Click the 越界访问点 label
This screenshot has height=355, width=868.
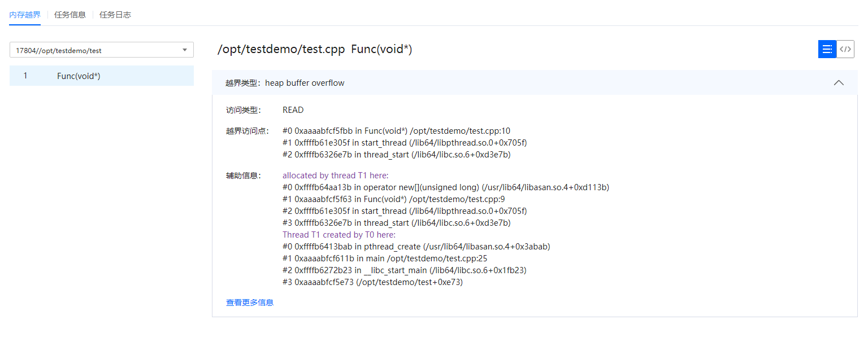click(x=247, y=131)
